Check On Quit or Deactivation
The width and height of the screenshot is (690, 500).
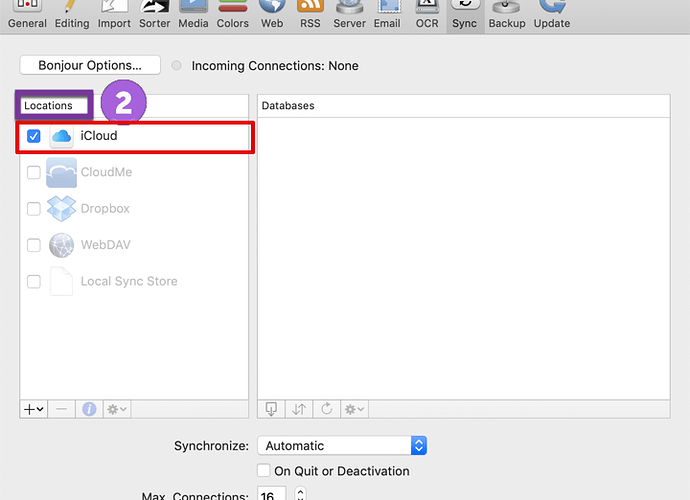(x=264, y=470)
